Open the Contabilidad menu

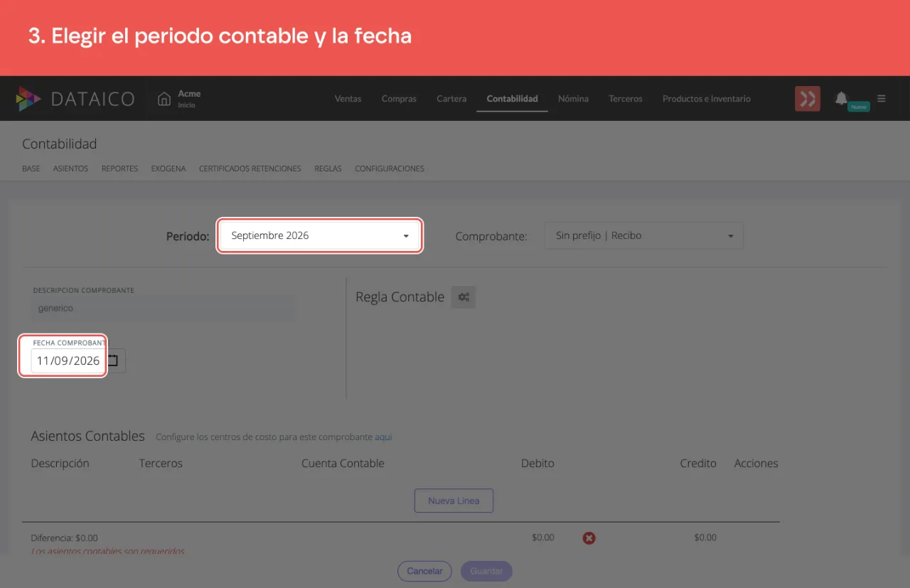point(513,99)
